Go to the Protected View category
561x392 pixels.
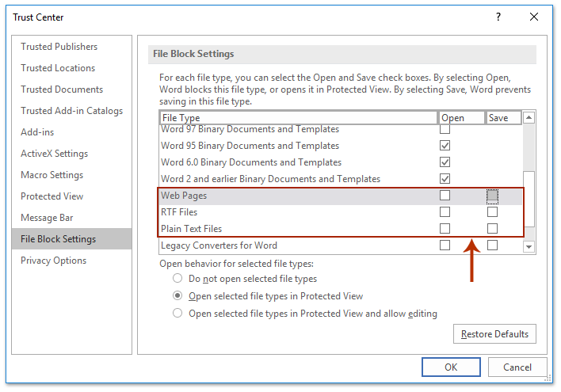coord(52,196)
